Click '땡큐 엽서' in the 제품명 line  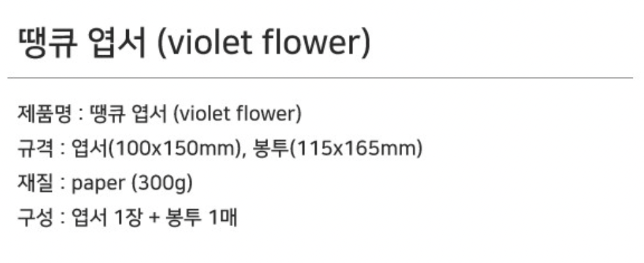(x=126, y=115)
